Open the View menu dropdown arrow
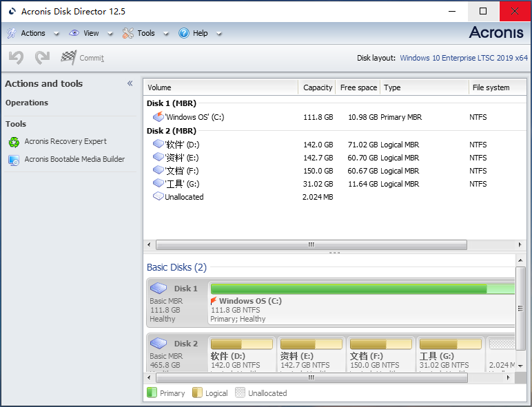The height and width of the screenshot is (407, 532). [110, 34]
